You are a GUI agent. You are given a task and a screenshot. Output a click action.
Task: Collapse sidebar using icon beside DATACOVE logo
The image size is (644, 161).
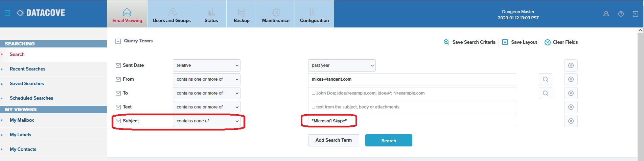click(x=7, y=13)
